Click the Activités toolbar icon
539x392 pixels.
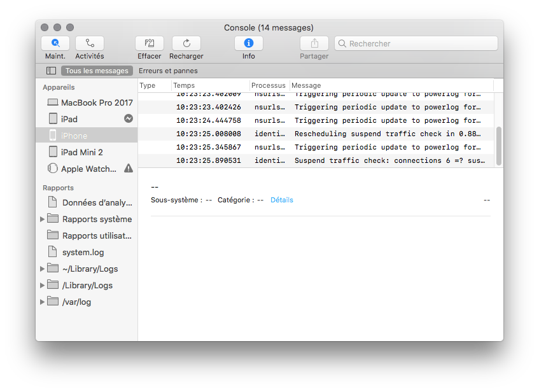pos(89,43)
